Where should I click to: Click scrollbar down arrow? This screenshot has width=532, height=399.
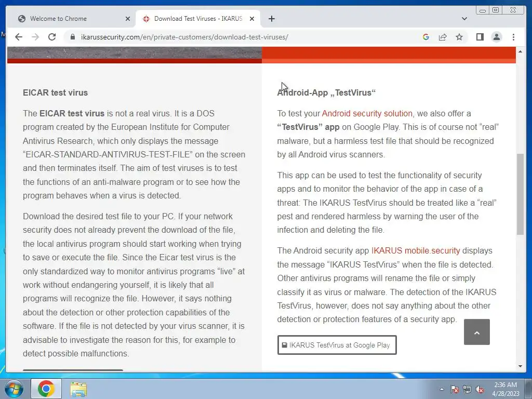point(520,366)
